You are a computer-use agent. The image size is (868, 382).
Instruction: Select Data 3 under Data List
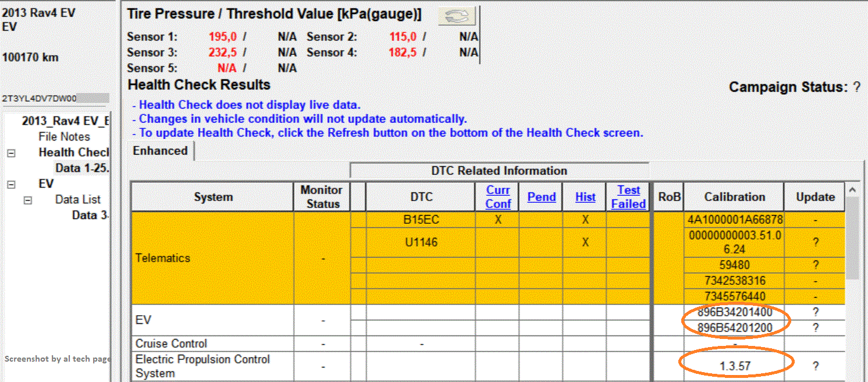(x=90, y=215)
